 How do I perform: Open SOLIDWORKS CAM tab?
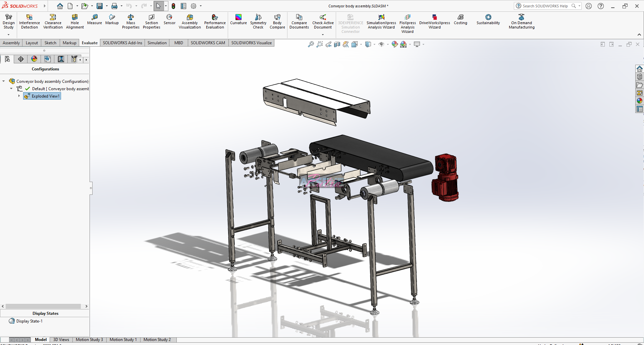(208, 43)
